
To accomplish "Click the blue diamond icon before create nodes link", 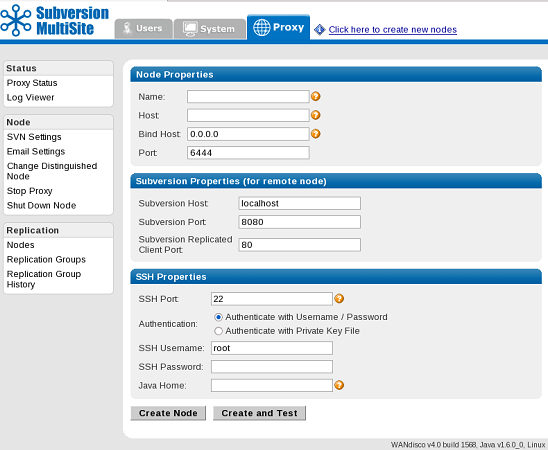I will (x=319, y=30).
